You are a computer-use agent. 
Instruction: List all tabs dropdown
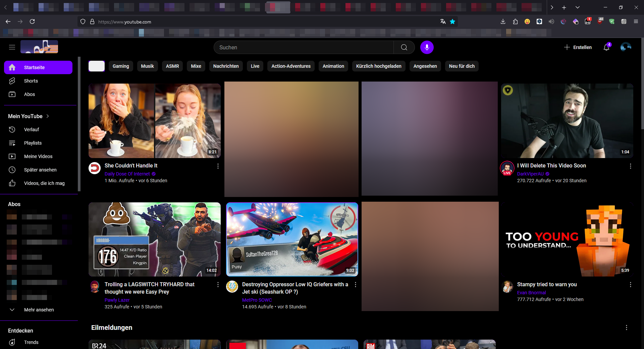tap(577, 7)
